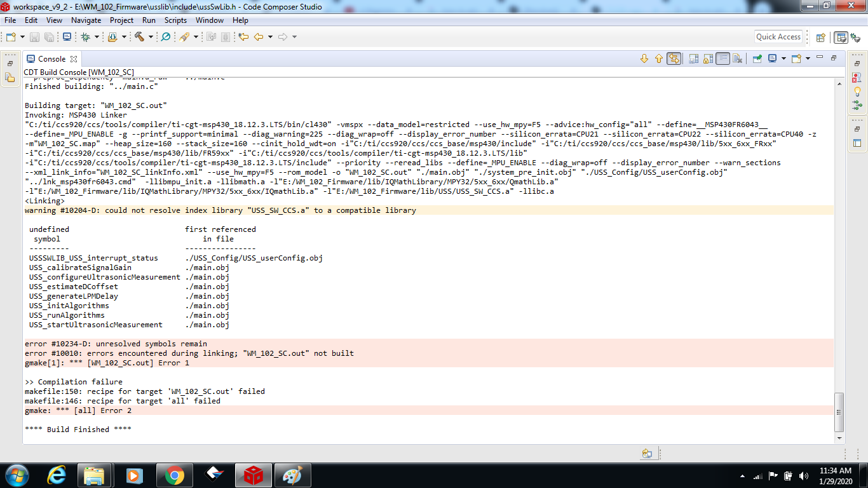The height and width of the screenshot is (488, 868).
Task: Clear the Console output
Action: pos(738,57)
